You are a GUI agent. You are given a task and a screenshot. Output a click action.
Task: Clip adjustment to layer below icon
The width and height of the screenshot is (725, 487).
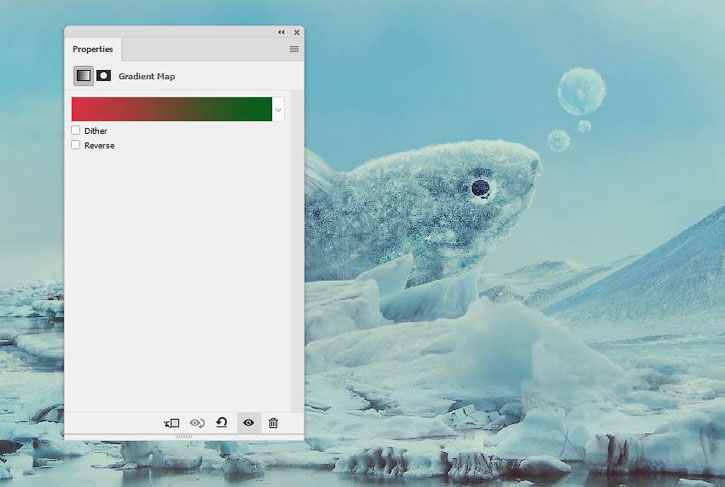(x=172, y=423)
